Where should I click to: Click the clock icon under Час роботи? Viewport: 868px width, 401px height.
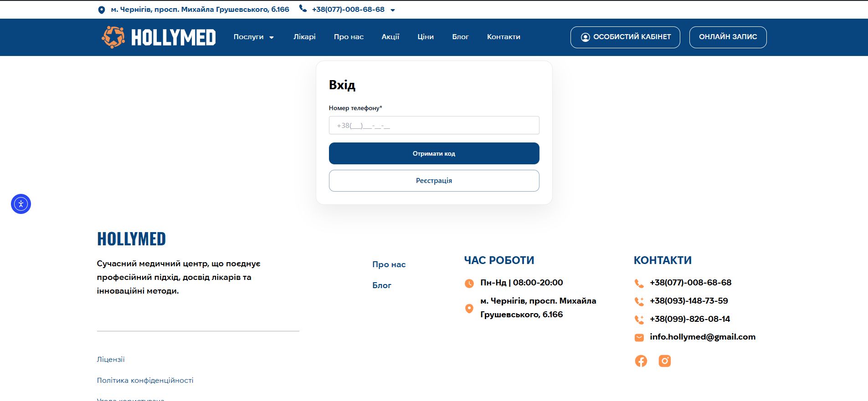click(469, 283)
